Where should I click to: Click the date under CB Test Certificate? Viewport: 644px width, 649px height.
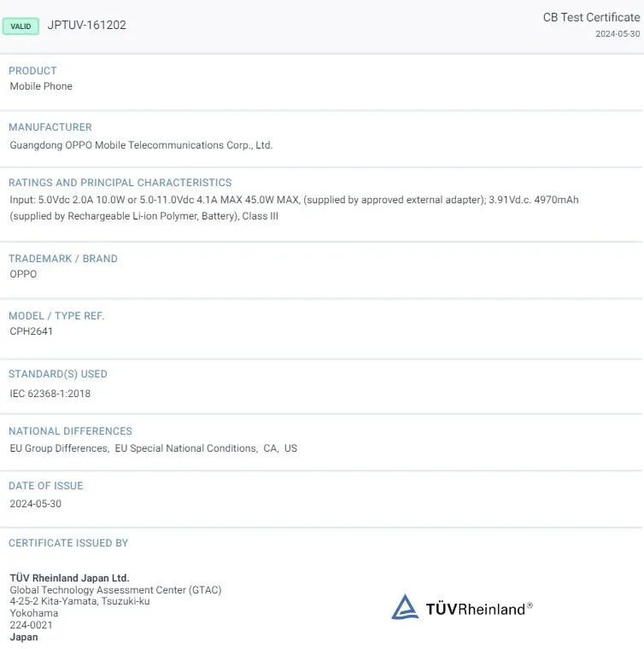click(617, 34)
